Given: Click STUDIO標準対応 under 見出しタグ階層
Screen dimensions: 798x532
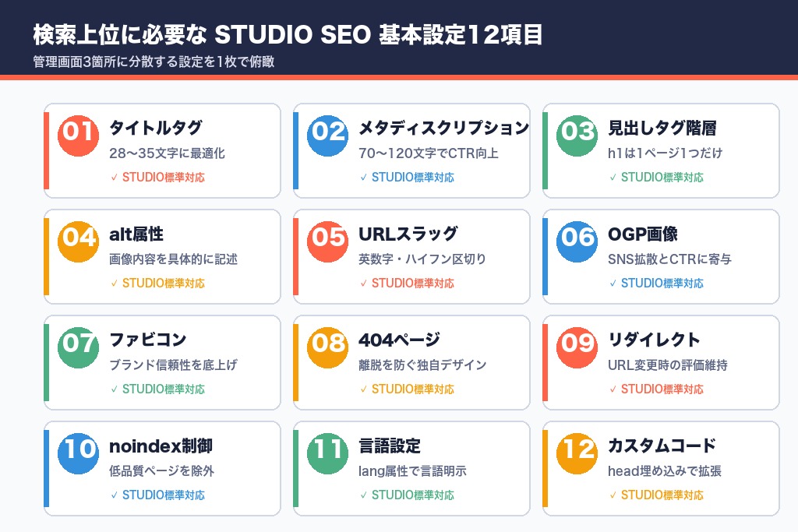Looking at the screenshot, I should click(x=662, y=178).
